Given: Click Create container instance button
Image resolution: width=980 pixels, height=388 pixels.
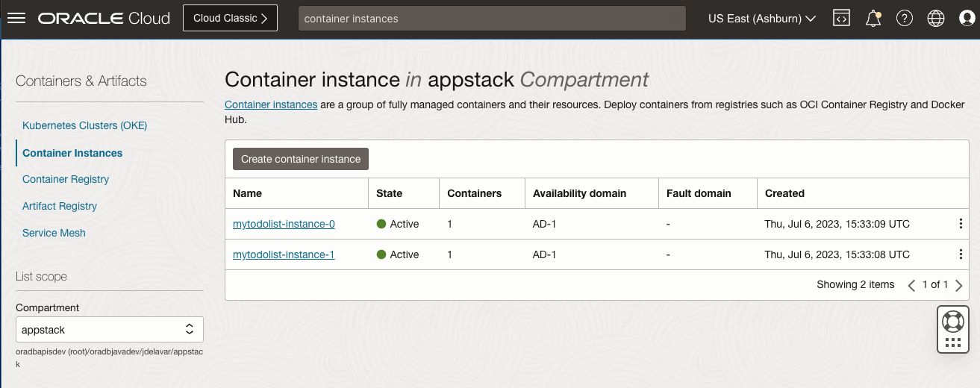Looking at the screenshot, I should (301, 159).
